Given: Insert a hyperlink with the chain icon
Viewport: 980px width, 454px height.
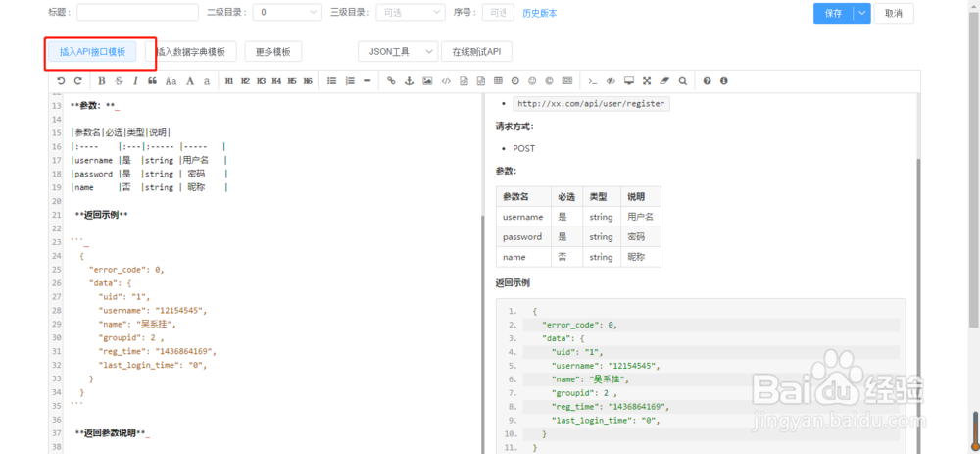Looking at the screenshot, I should coord(391,80).
